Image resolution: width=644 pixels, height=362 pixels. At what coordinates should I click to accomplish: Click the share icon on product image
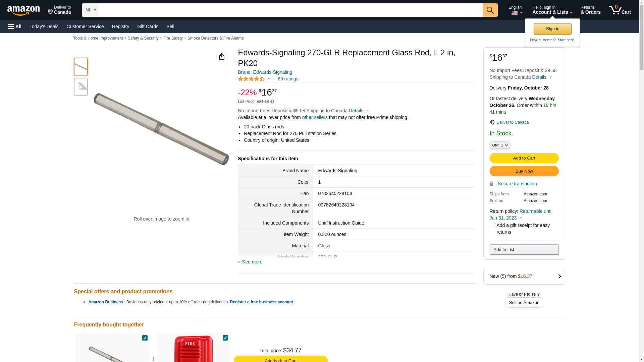tap(222, 56)
